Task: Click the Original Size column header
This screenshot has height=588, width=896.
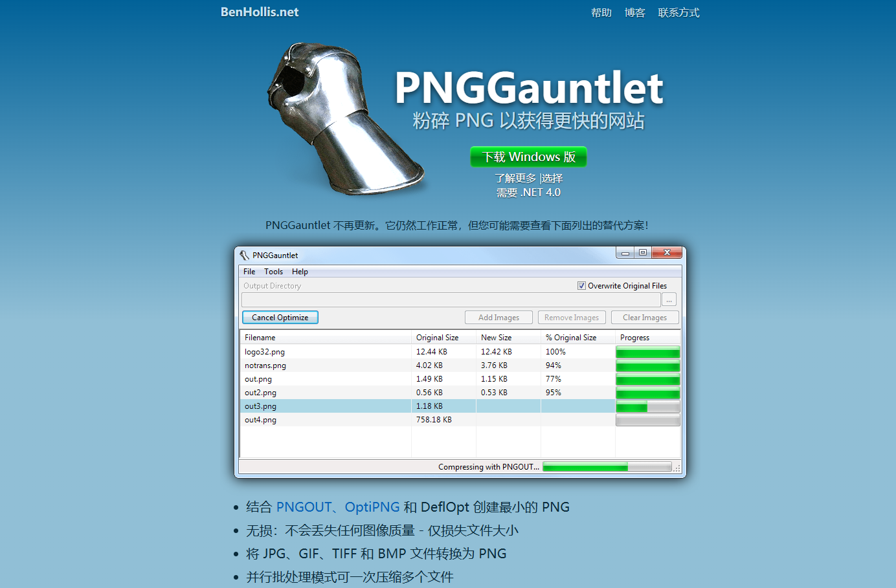Action: click(444, 338)
